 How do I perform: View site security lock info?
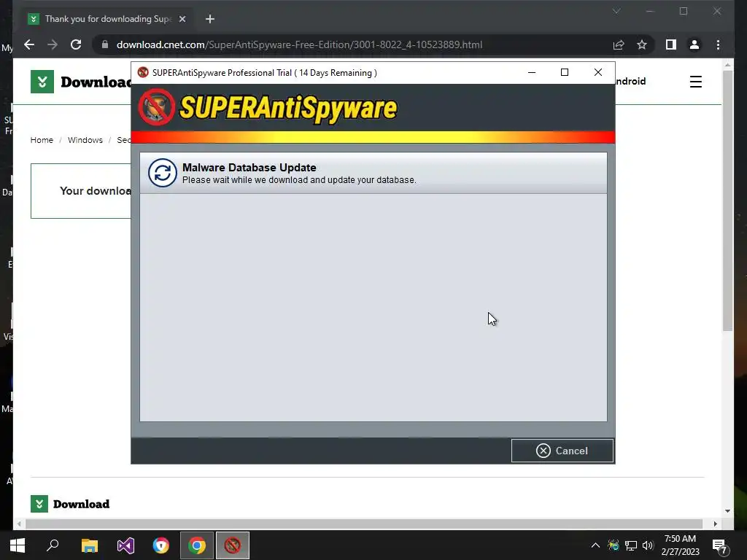point(105,44)
